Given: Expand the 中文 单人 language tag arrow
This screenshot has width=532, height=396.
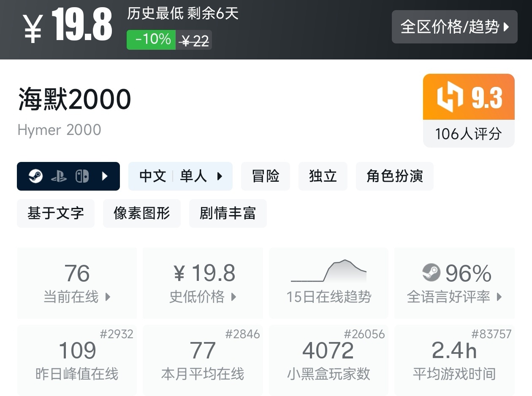Looking at the screenshot, I should pos(219,176).
